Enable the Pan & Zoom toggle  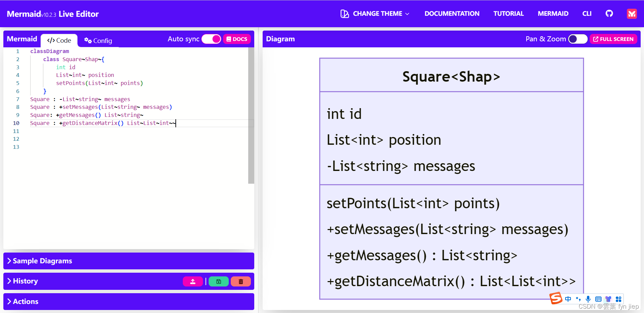pos(578,39)
